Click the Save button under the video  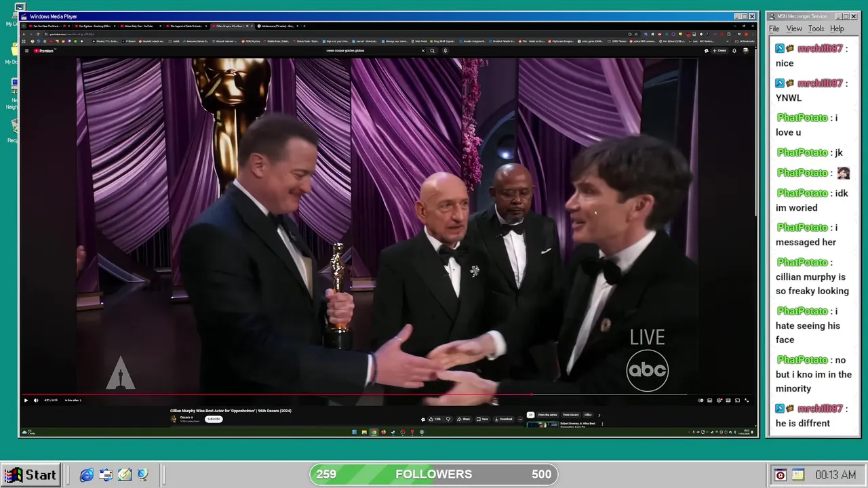click(483, 419)
